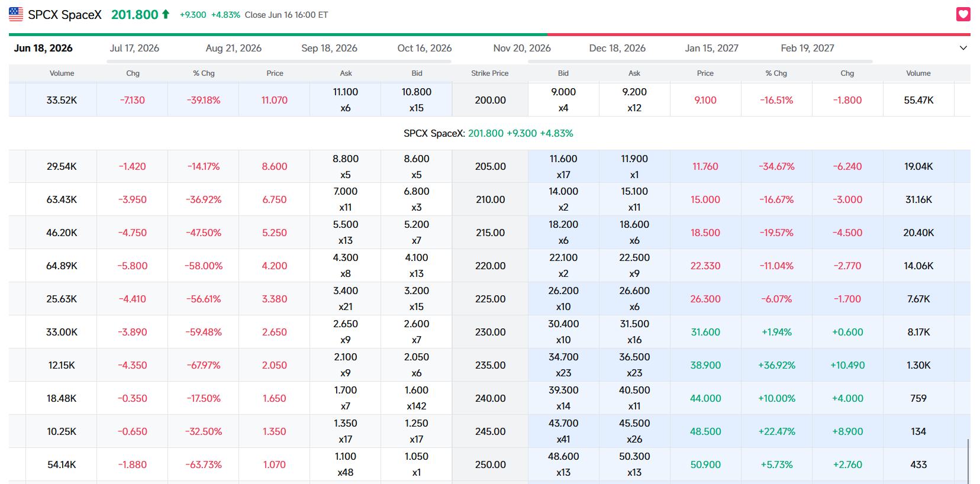
Task: Select the 250.00 strike price cell
Action: [491, 464]
